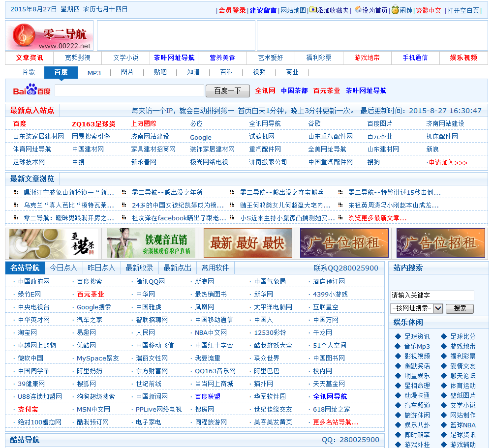Select the 图片 search tab
Viewport: 493px width, 448px height.
pyautogui.click(x=127, y=72)
